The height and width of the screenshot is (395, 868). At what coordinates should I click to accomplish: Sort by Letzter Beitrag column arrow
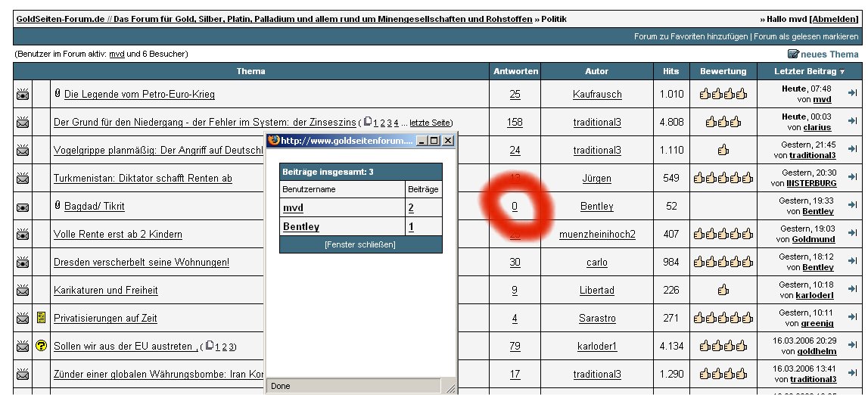click(x=842, y=71)
